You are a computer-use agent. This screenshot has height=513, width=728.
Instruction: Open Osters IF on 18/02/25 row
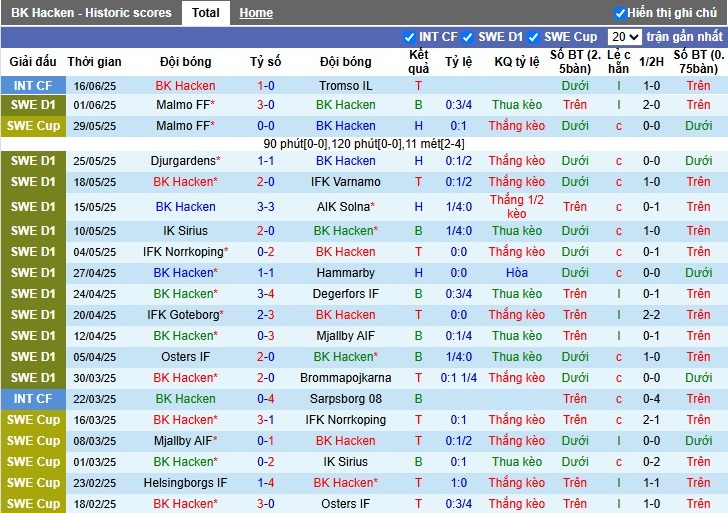pyautogui.click(x=345, y=504)
